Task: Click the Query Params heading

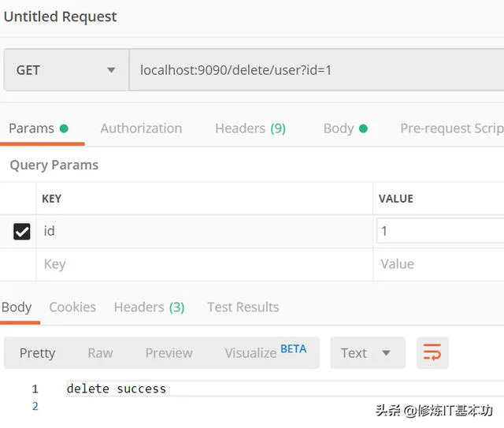Action: click(x=54, y=165)
